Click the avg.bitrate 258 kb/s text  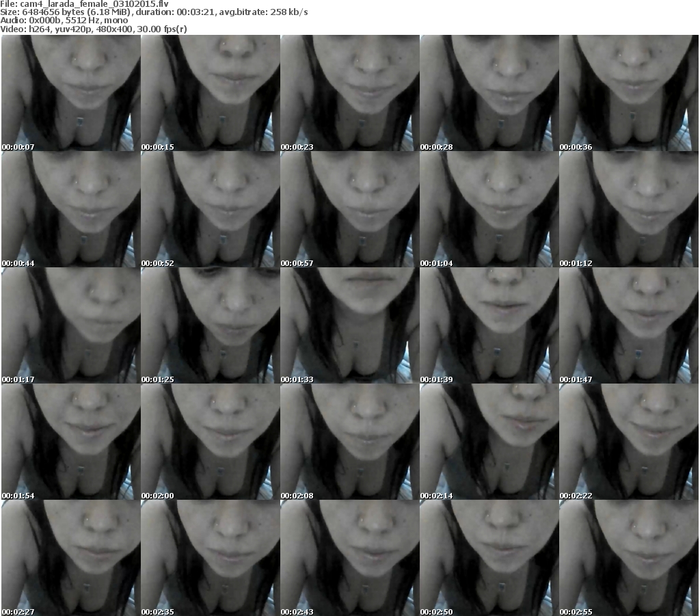pyautogui.click(x=263, y=12)
